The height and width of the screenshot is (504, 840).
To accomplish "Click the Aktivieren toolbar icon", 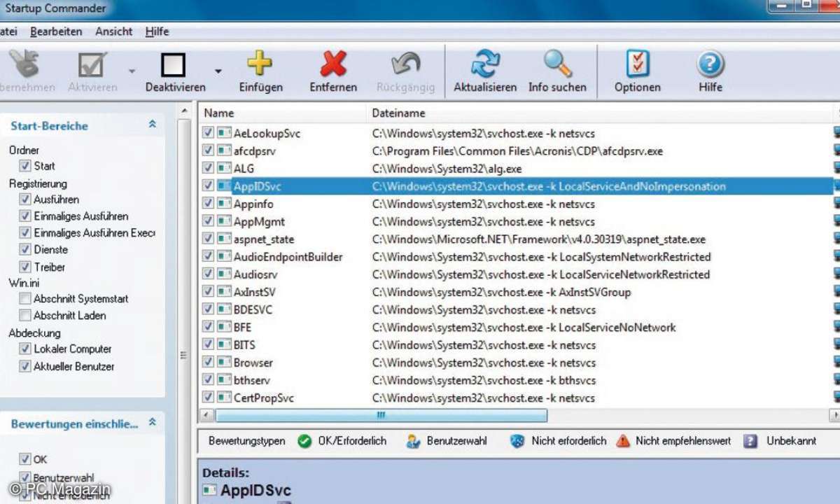I will [x=92, y=65].
